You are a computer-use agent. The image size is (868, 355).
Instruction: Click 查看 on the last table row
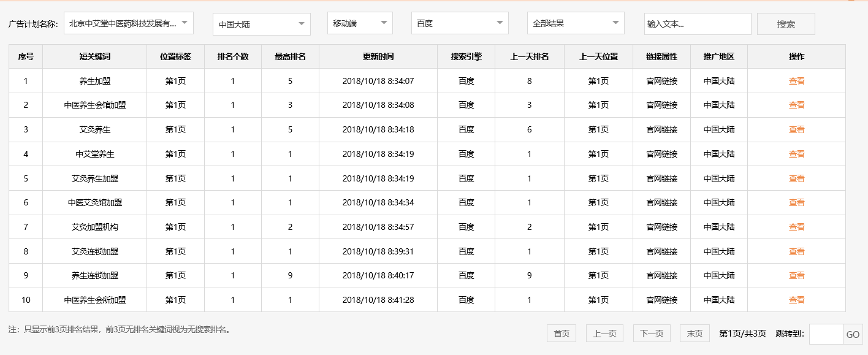[x=796, y=300]
